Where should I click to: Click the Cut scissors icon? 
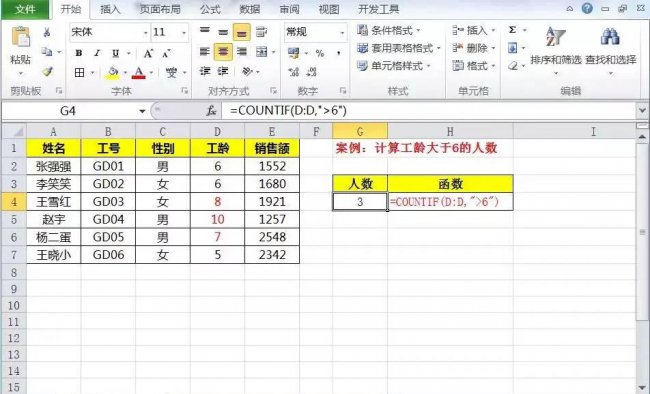[x=47, y=32]
